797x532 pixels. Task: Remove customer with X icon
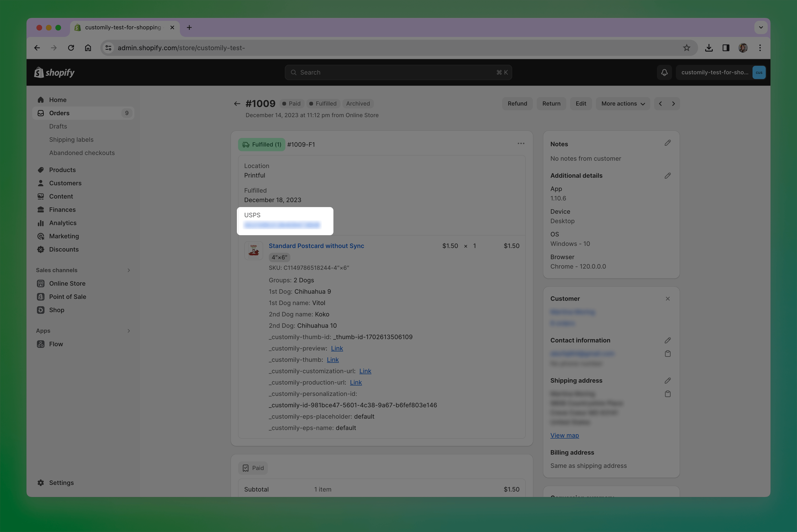[x=667, y=299]
